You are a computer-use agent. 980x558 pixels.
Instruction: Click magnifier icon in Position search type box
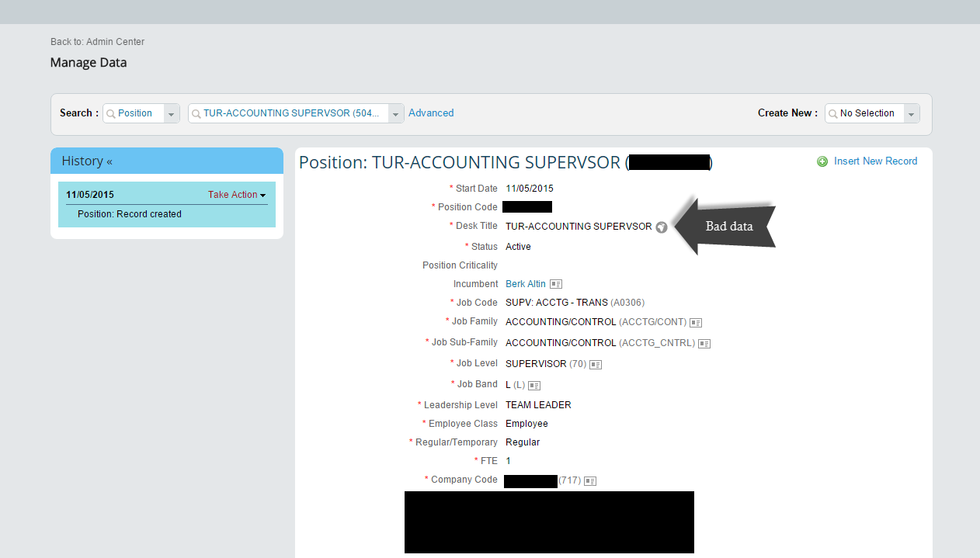tap(111, 113)
